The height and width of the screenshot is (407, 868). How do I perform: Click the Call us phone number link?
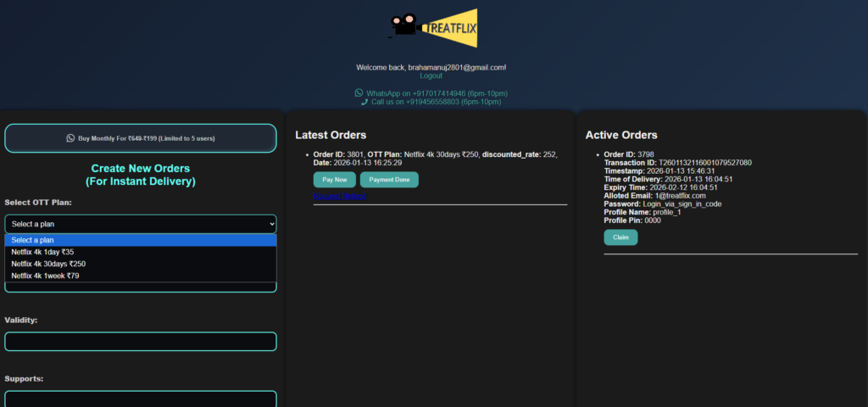(x=439, y=102)
